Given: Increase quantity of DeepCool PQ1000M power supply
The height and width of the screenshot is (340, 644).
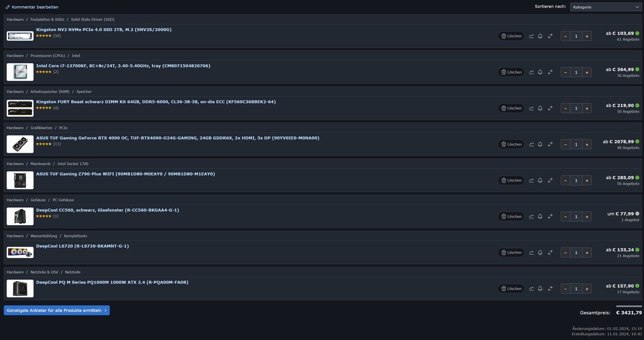Looking at the screenshot, I should click(x=587, y=289).
